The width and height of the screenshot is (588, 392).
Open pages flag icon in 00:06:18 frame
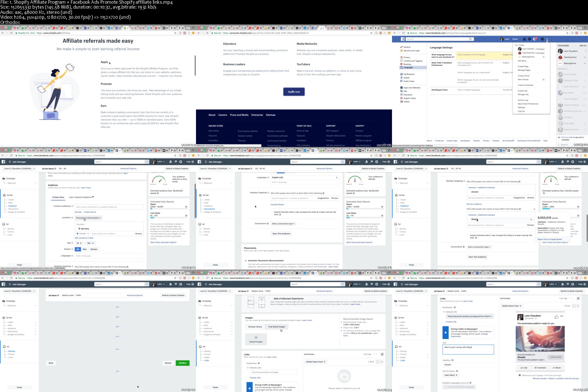tap(567, 162)
